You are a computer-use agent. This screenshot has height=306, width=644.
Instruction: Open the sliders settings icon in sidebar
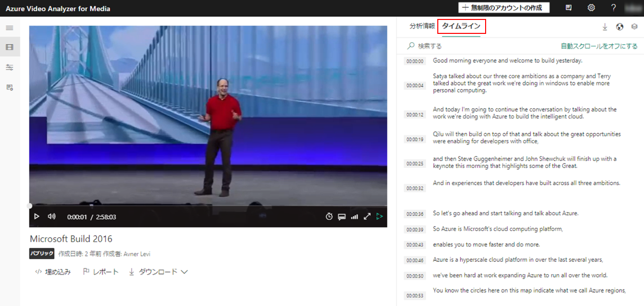pos(9,67)
